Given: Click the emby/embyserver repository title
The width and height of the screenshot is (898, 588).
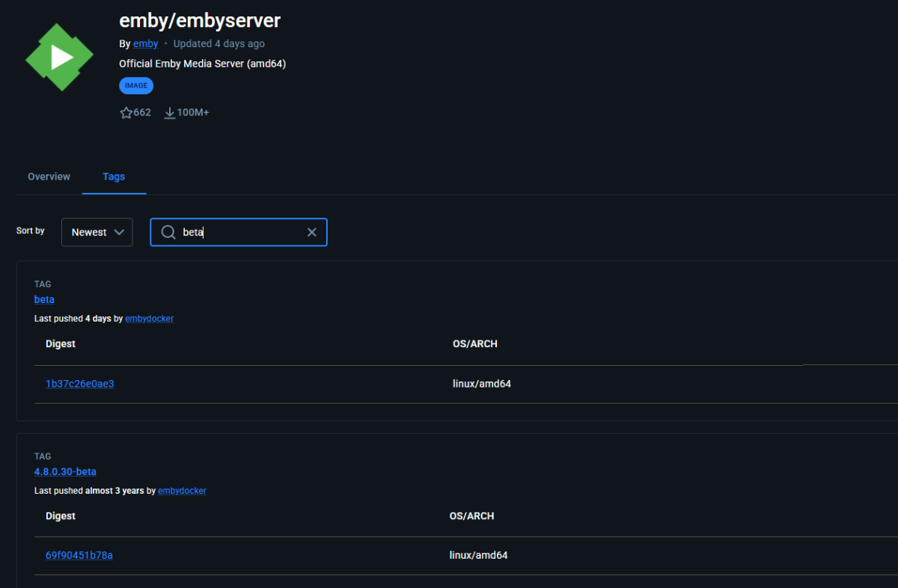Looking at the screenshot, I should 200,20.
